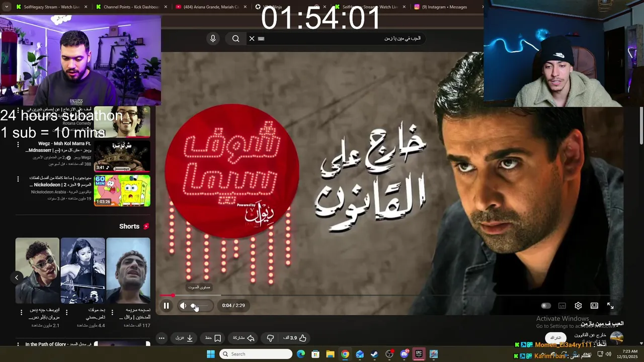
Task: Switch to Channel Points Kick Dashboard tab
Action: point(131,7)
